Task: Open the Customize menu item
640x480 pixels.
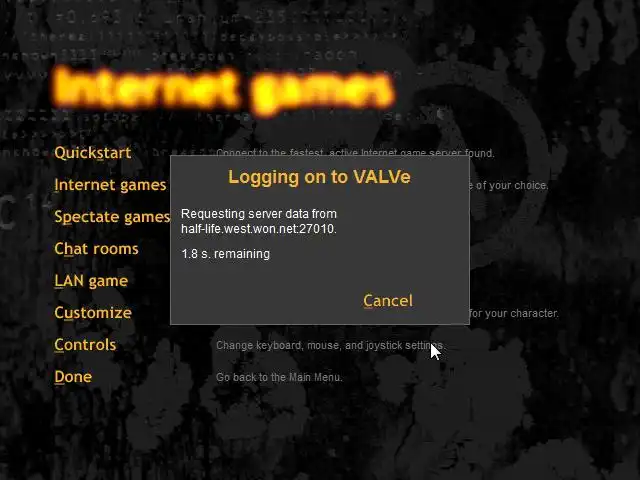Action: (x=93, y=313)
